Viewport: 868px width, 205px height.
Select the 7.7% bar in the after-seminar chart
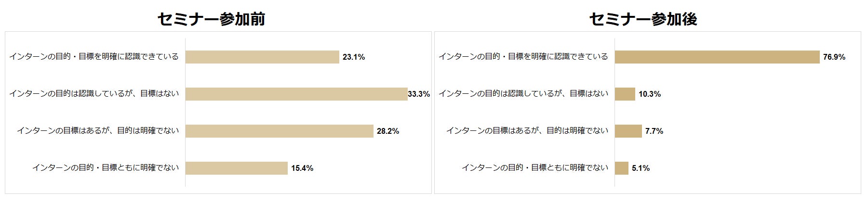(628, 131)
